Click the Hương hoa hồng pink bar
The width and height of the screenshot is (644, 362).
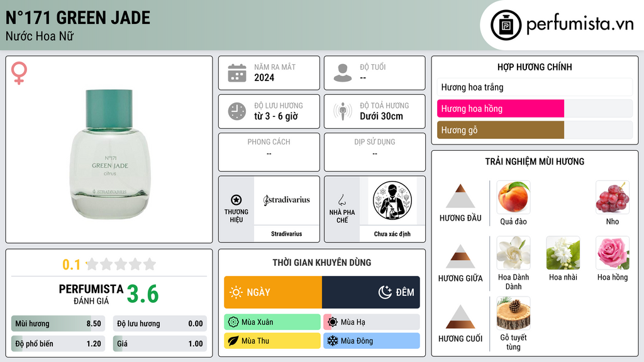pyautogui.click(x=501, y=109)
